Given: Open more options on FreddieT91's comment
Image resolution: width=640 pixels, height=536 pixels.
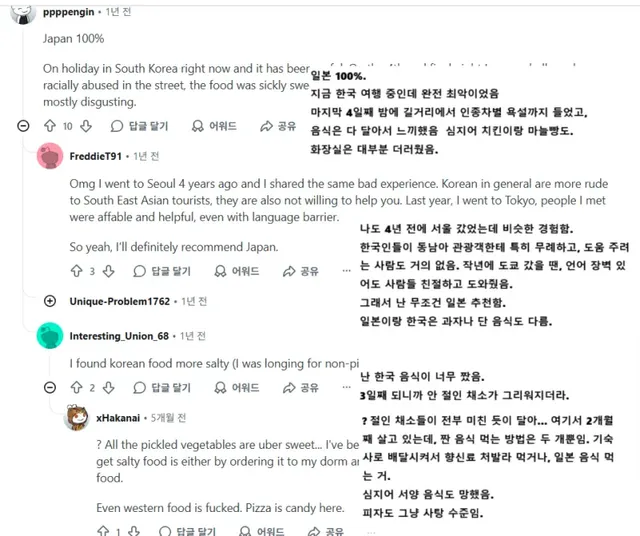Looking at the screenshot, I should click(347, 271).
